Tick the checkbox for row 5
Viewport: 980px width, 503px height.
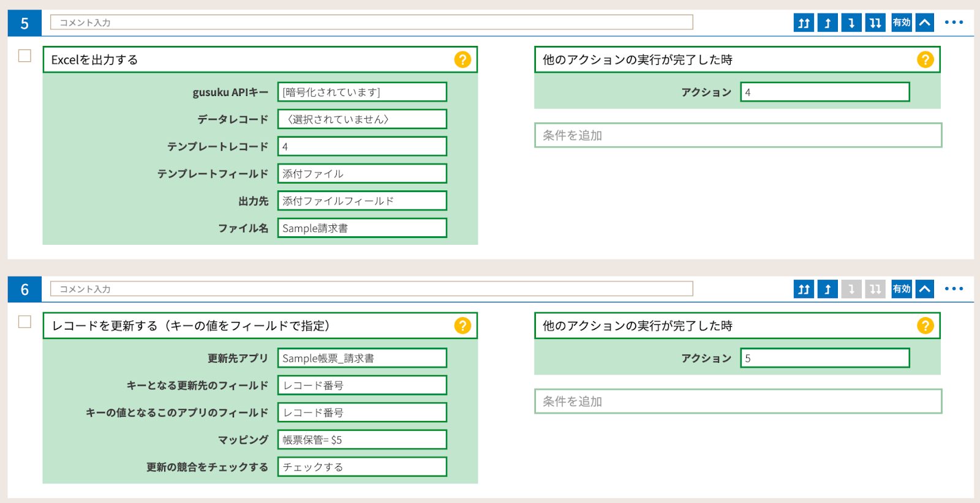click(24, 56)
